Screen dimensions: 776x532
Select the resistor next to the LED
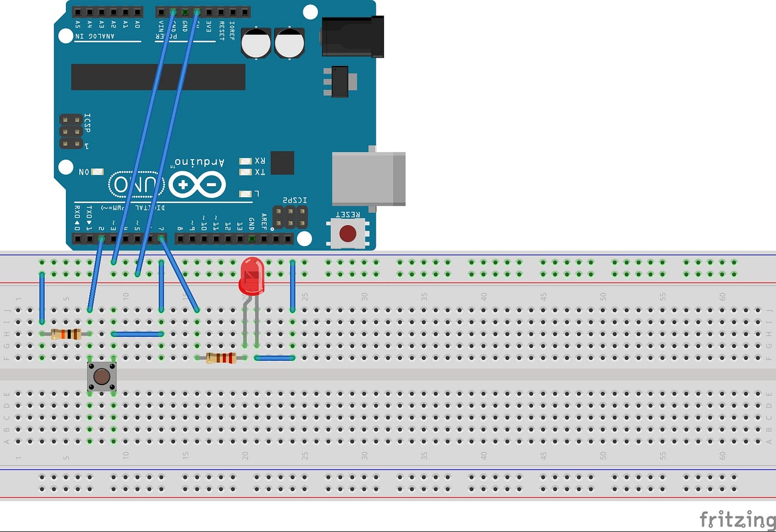tap(221, 358)
